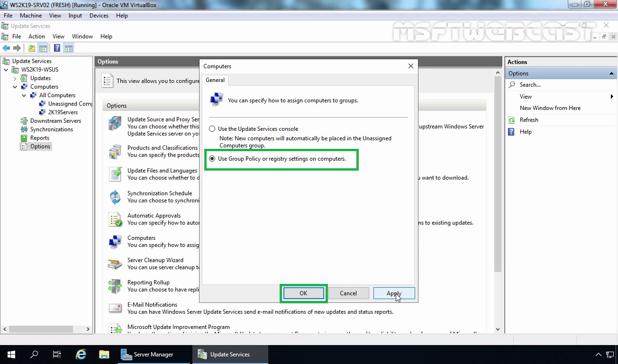618x364 pixels.
Task: Click the Forward arrow toolbar icon
Action: pyautogui.click(x=17, y=48)
